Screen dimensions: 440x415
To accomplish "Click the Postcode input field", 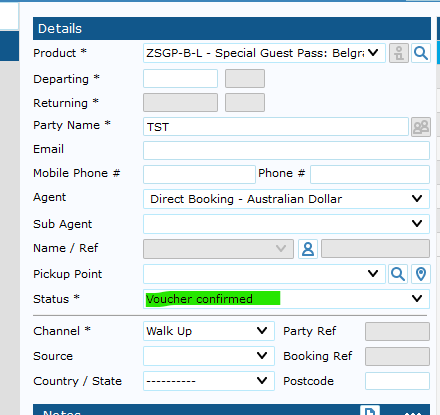I will coord(397,381).
